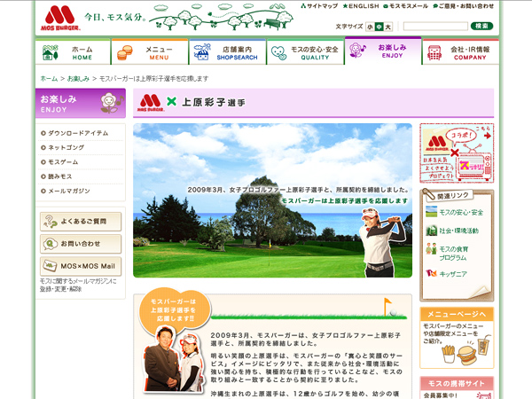
Task: Open the メニューページへ banner
Action: coord(457,338)
